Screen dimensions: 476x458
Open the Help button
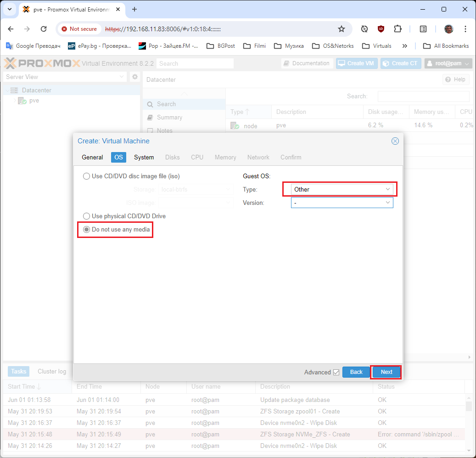tap(456, 79)
